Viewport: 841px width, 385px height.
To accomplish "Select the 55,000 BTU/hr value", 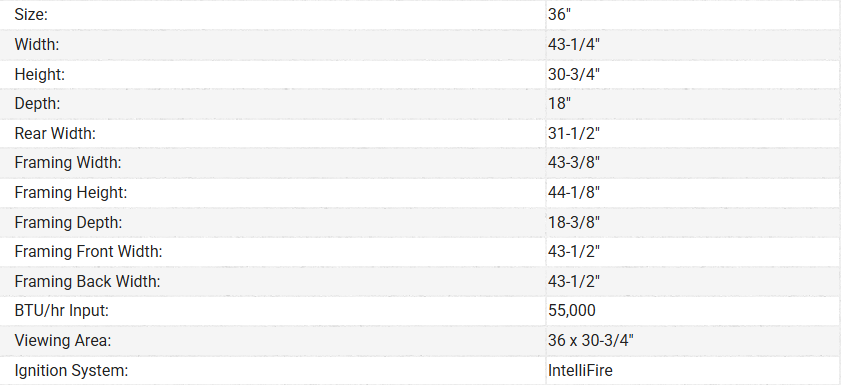I will click(x=572, y=310).
